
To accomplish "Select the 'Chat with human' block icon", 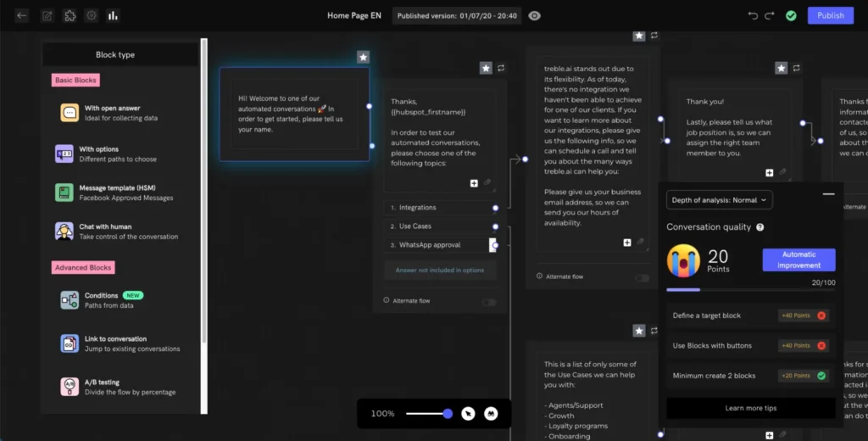I will 65,232.
